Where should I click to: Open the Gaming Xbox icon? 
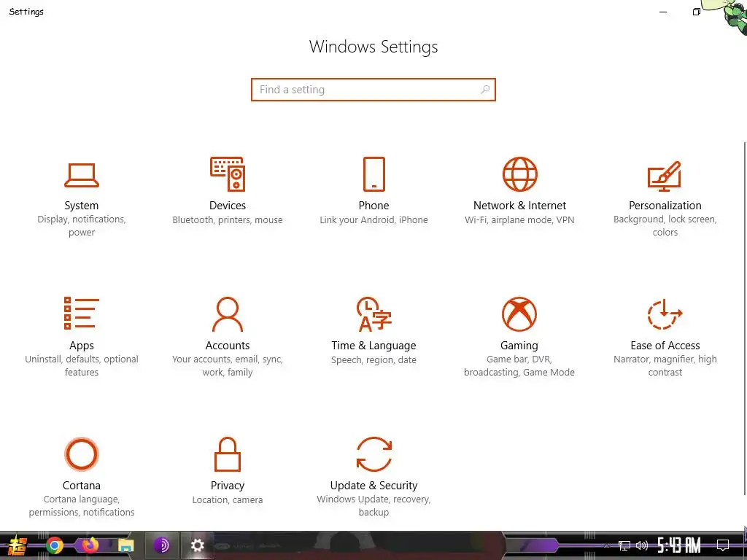point(519,314)
